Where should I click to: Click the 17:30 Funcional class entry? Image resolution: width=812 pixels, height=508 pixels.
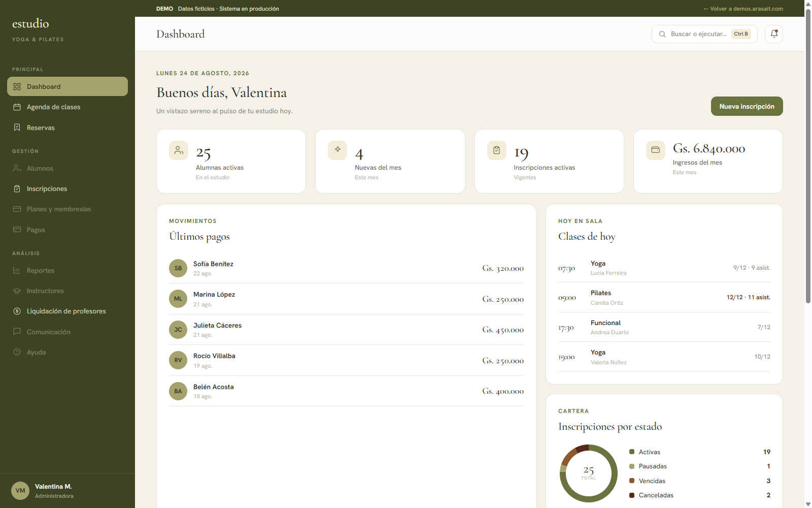[x=664, y=327]
